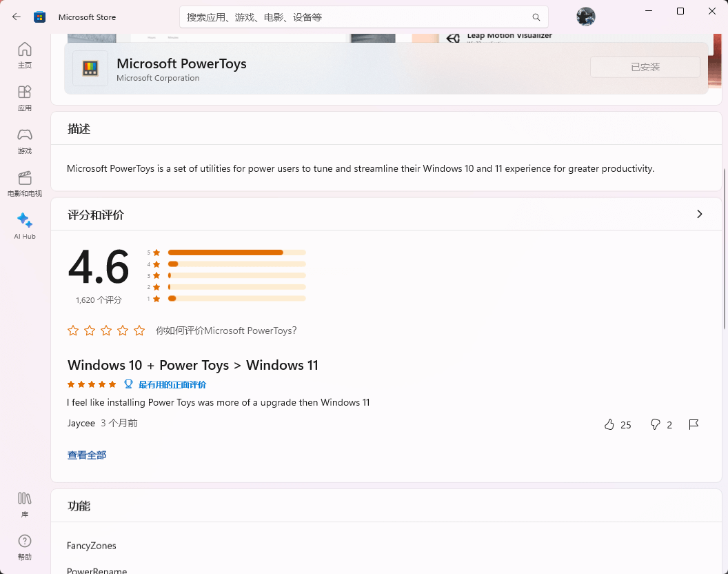Viewport: 728px width, 574px height.
Task: Click the 已安装 installed button
Action: point(645,66)
